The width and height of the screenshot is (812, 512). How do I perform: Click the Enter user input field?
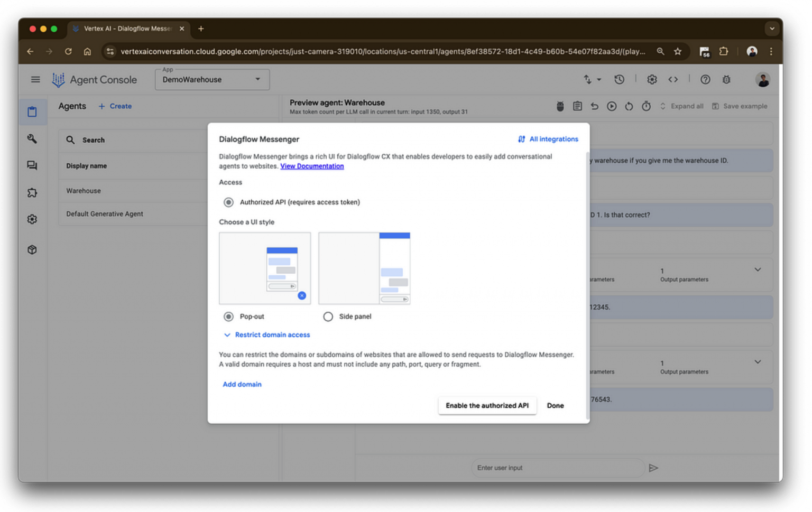558,468
